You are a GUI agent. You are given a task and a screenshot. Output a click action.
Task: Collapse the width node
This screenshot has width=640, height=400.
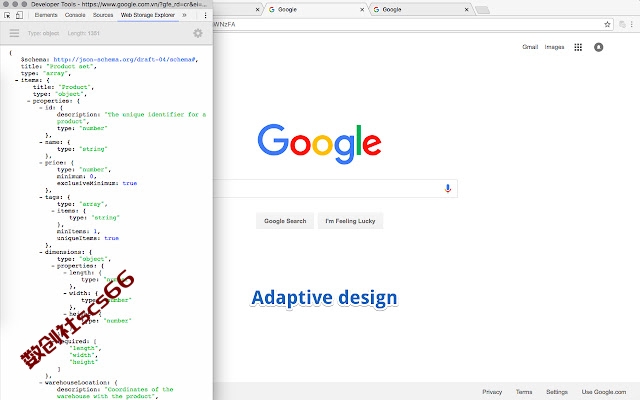[x=65, y=293]
